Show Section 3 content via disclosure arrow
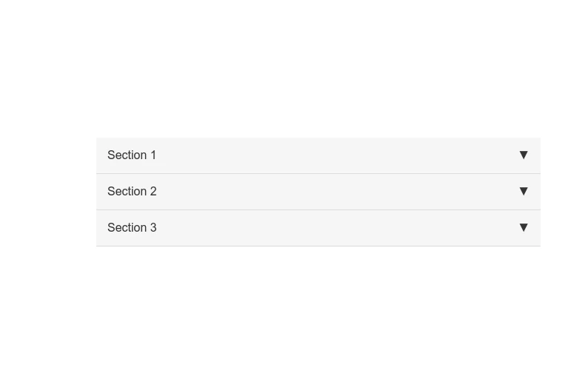 pos(524,227)
